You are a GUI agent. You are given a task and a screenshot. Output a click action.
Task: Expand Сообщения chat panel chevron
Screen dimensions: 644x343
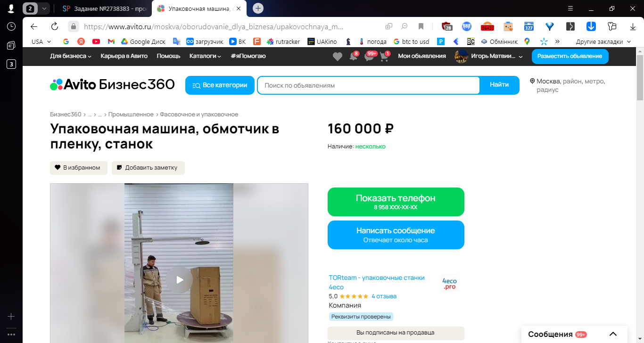tap(613, 334)
